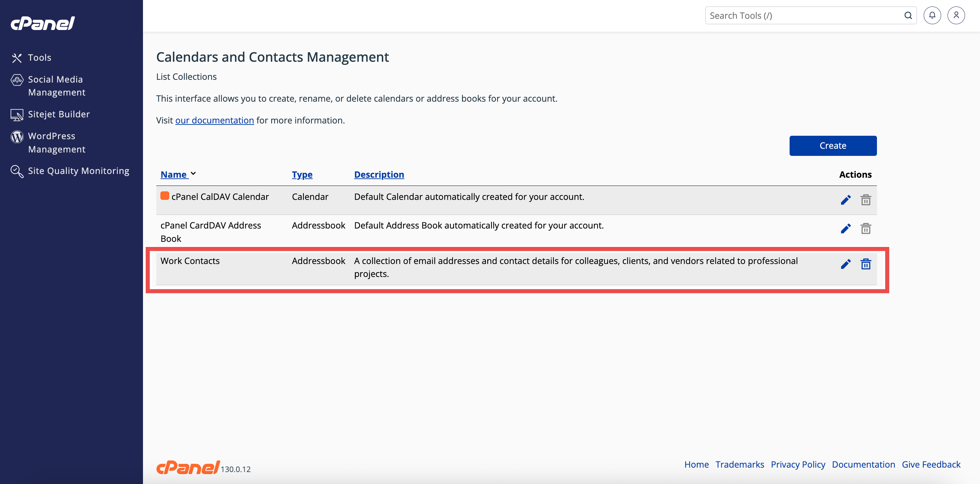This screenshot has height=484, width=980.
Task: Click the notifications bell icon
Action: point(932,16)
